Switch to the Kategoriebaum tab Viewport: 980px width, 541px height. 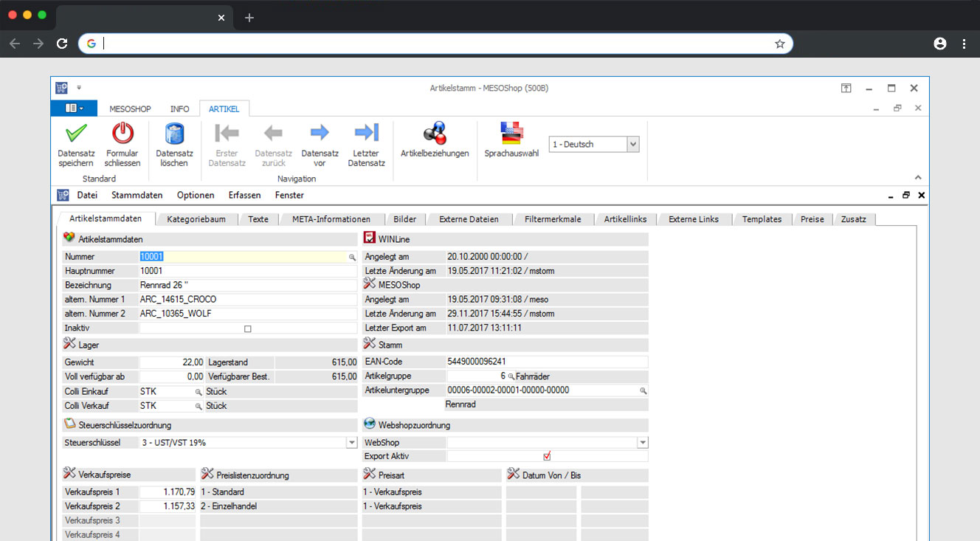tap(196, 219)
